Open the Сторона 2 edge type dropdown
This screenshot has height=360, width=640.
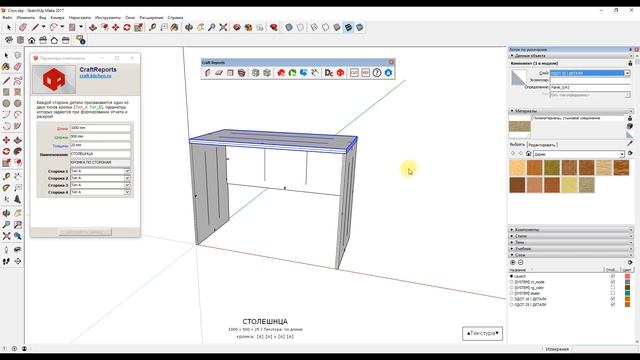coord(127,178)
